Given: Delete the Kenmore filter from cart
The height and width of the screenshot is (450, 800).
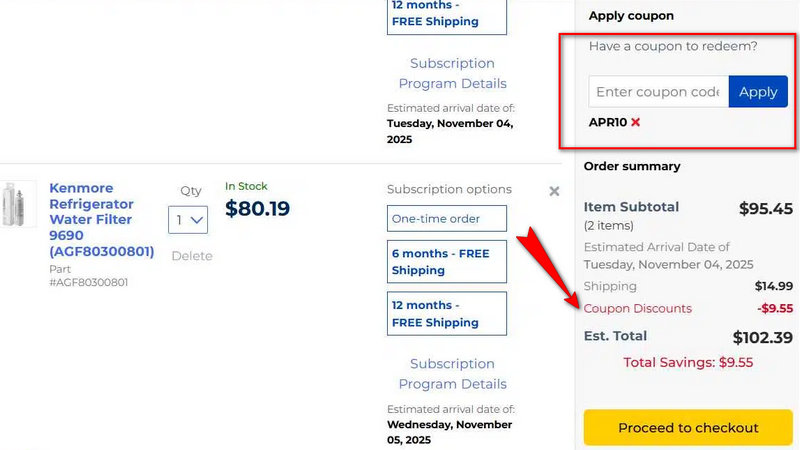Looking at the screenshot, I should [191, 256].
